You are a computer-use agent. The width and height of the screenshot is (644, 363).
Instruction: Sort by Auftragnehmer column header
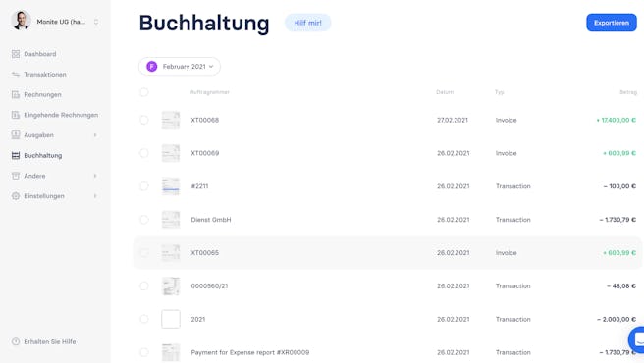click(x=210, y=92)
